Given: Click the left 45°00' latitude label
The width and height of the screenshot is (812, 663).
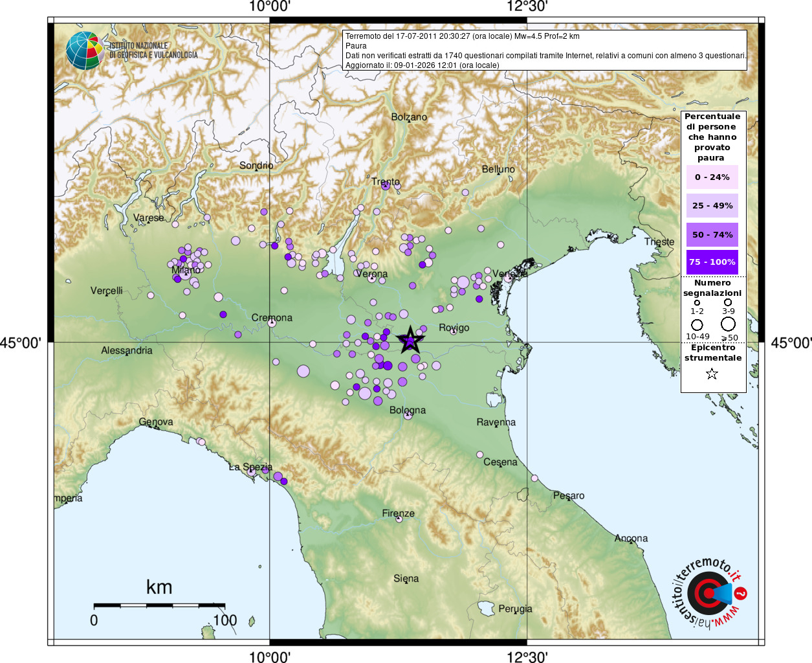Looking at the screenshot, I should (20, 343).
